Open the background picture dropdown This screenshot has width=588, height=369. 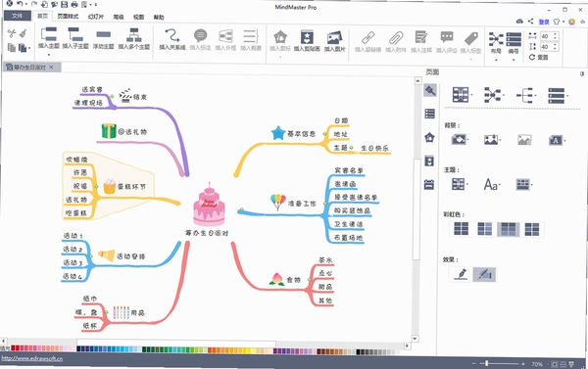[492, 140]
